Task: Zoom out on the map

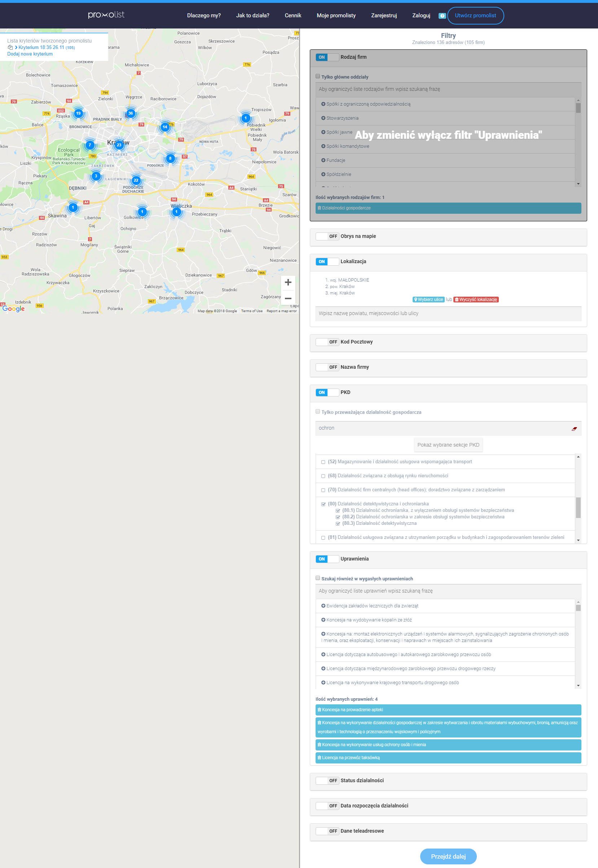Action: 288,298
